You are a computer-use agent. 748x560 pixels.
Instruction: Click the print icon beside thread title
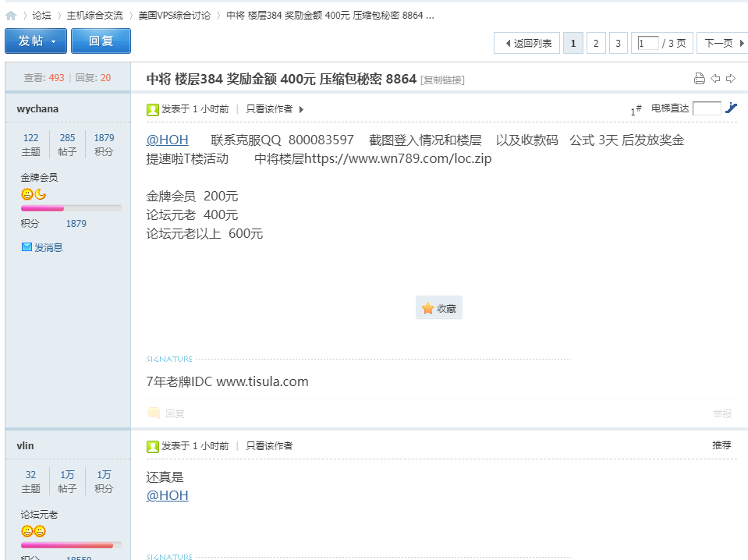pos(699,78)
